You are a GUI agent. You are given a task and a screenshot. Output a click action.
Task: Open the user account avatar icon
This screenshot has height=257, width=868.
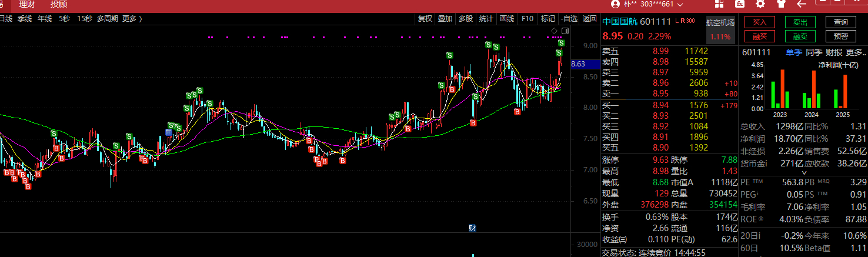(x=616, y=4)
